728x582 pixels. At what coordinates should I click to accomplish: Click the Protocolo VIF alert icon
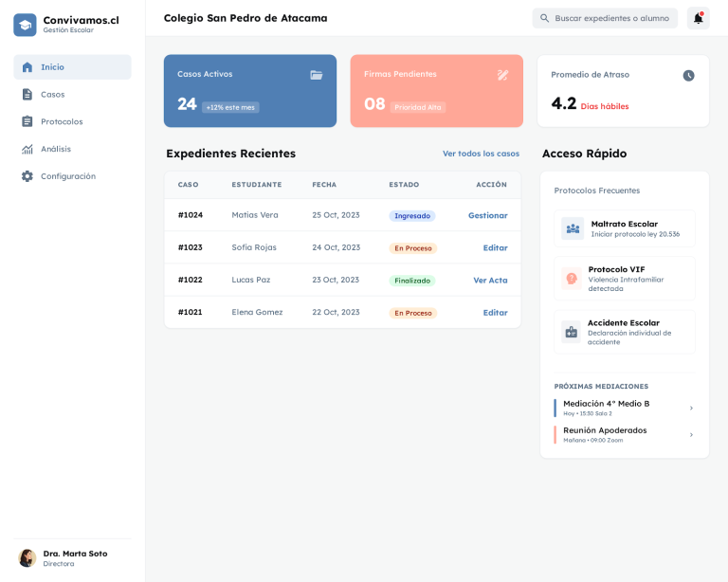click(x=571, y=279)
